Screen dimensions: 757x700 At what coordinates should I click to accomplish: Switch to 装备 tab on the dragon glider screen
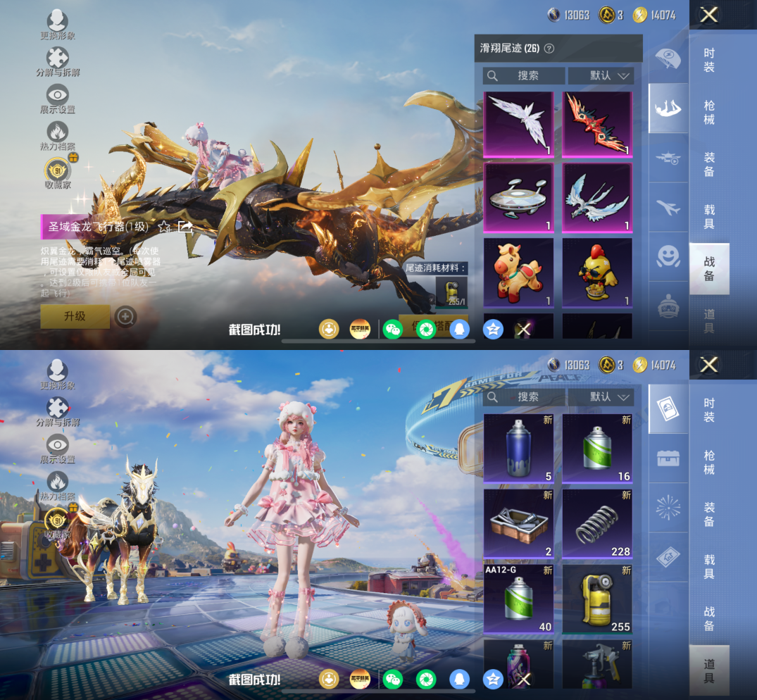[708, 165]
